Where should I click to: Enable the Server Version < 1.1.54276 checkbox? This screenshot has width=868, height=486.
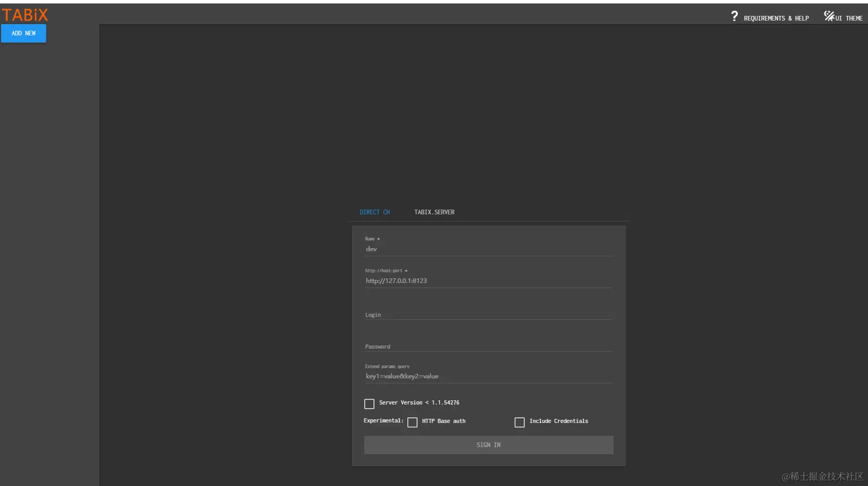(x=369, y=404)
